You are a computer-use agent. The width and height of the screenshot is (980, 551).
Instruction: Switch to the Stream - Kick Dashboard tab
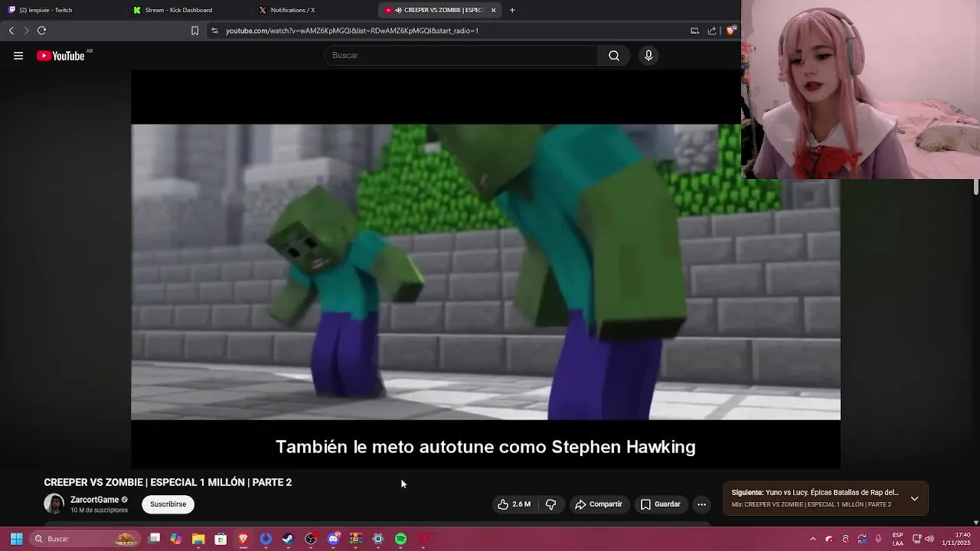[x=185, y=10]
